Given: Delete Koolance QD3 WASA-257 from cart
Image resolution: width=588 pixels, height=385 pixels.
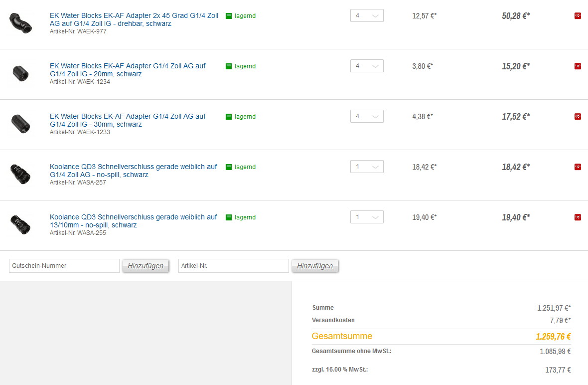Looking at the screenshot, I should click(x=578, y=167).
